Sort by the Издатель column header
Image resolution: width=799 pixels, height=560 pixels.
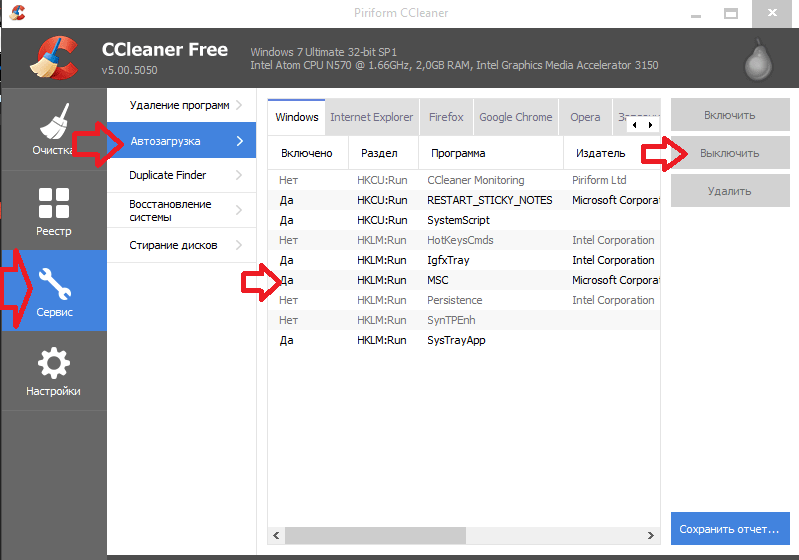611,153
